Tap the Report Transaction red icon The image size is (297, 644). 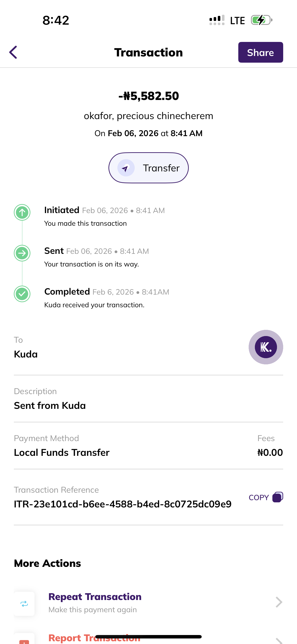[24, 641]
